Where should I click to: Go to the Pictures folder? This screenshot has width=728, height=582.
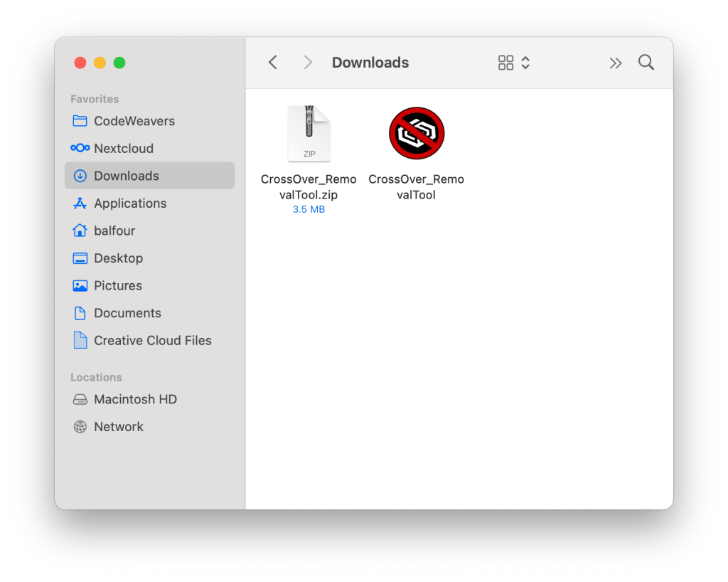tap(117, 285)
